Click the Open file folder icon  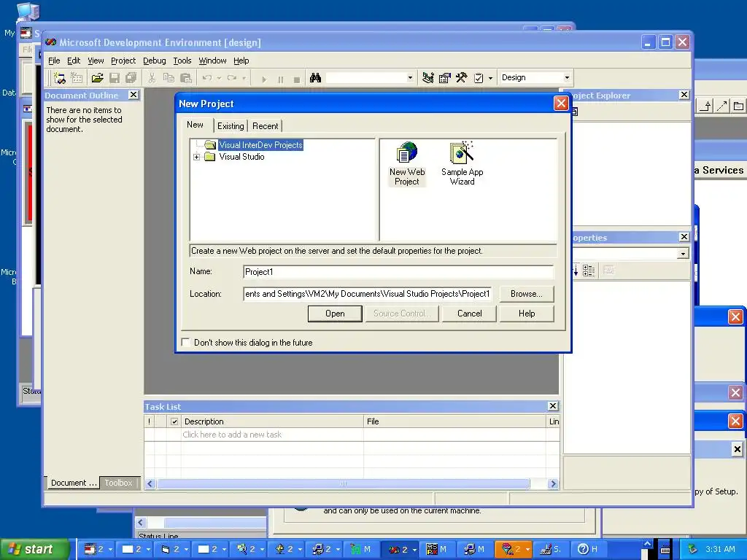[x=98, y=77]
